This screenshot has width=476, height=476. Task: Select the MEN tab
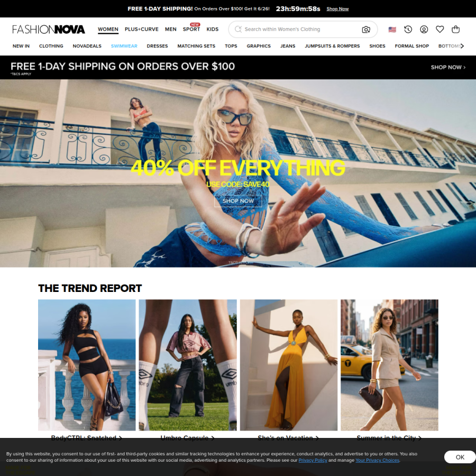171,30
